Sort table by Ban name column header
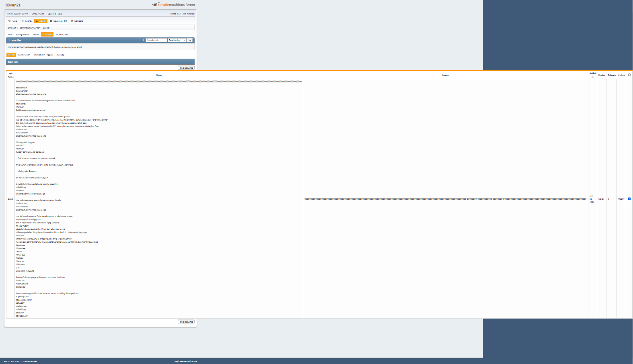 (10, 75)
